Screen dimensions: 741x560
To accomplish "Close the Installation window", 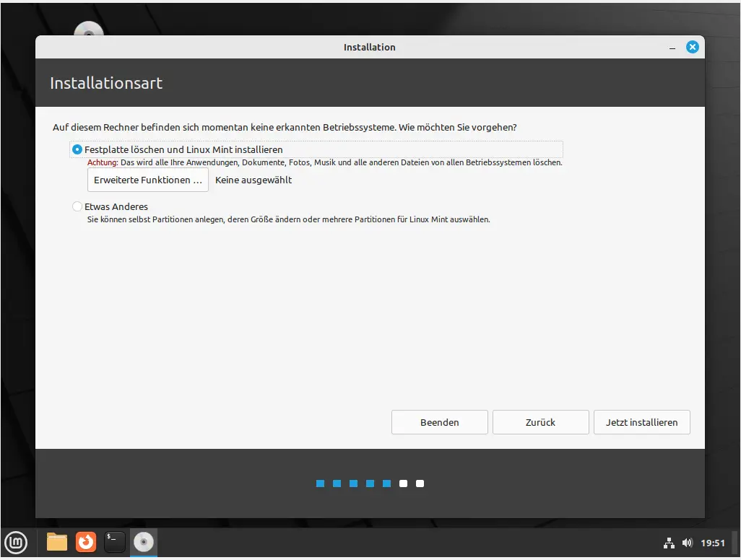I will coord(692,47).
